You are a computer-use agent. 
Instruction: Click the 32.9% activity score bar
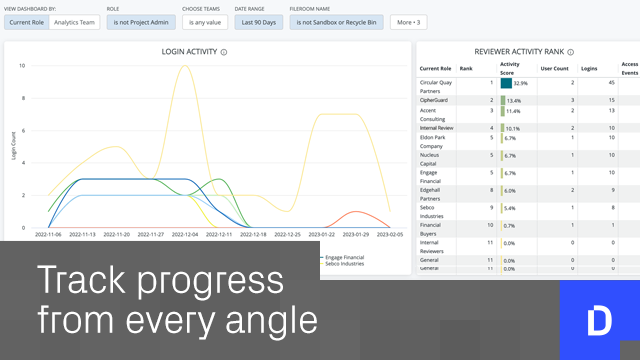[x=506, y=83]
